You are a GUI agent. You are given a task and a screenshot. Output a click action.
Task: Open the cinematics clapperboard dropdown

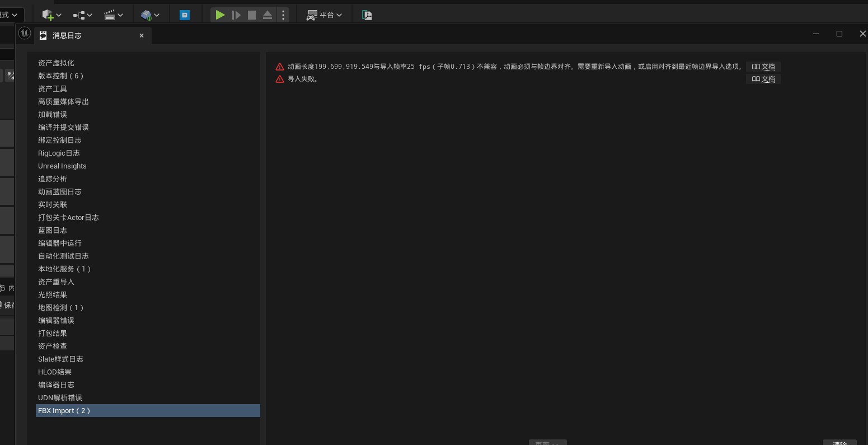[114, 15]
